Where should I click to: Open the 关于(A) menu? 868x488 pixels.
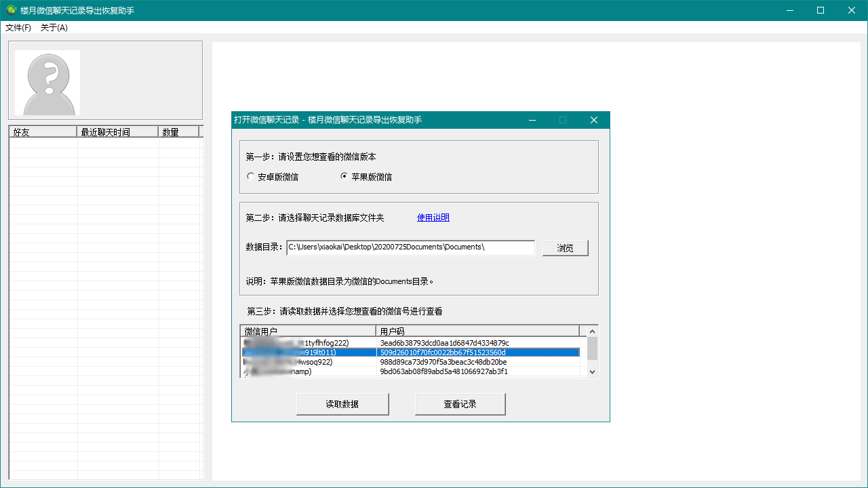54,28
